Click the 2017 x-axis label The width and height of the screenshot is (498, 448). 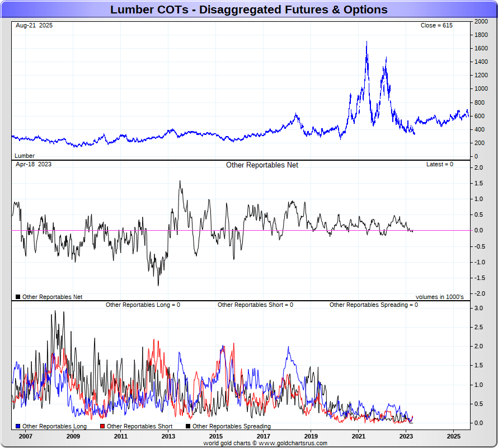[x=264, y=436]
